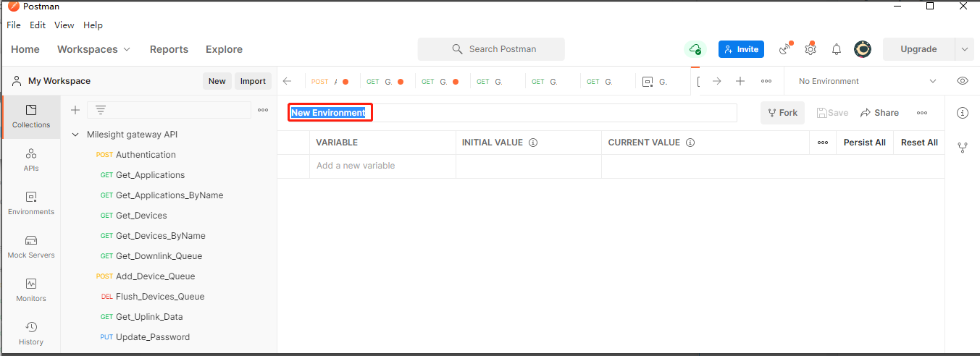Open the Help menu
Viewport: 980px width, 356px height.
pyautogui.click(x=93, y=25)
